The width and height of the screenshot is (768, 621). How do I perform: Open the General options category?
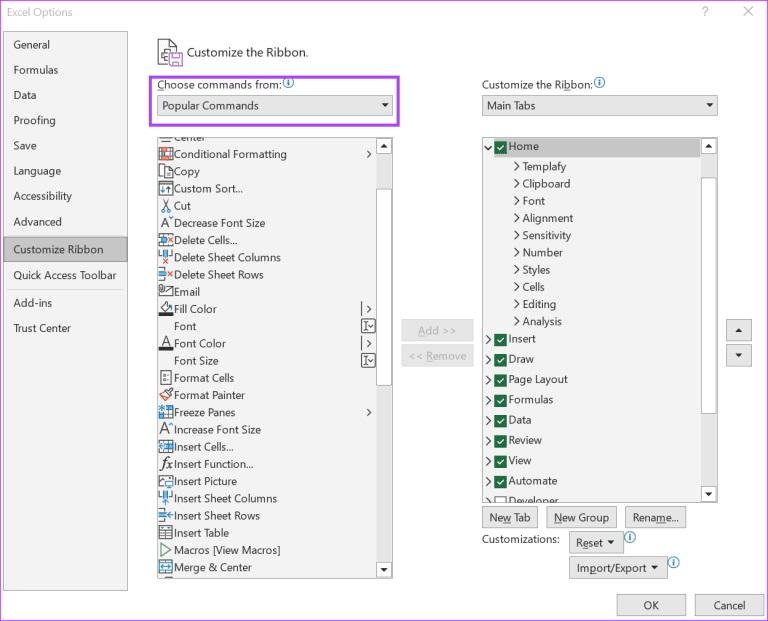(65, 45)
